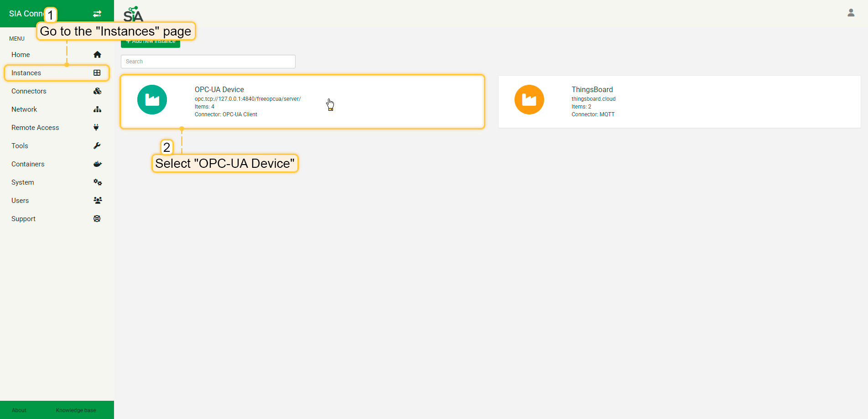Viewport: 868px width, 419px height.
Task: Click the Remote Access plug icon
Action: (96, 128)
